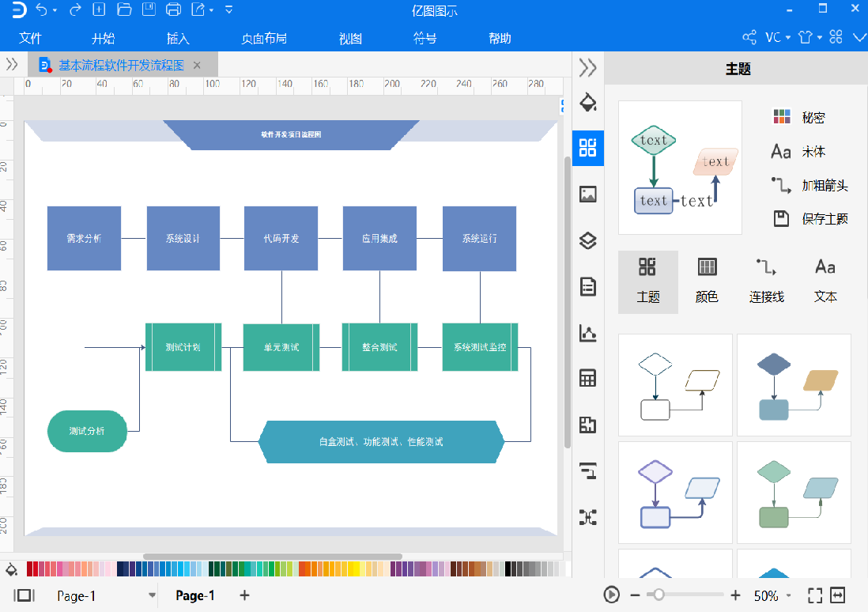This screenshot has height=612, width=868.
Task: Apply the green and teal theme
Action: [x=794, y=493]
